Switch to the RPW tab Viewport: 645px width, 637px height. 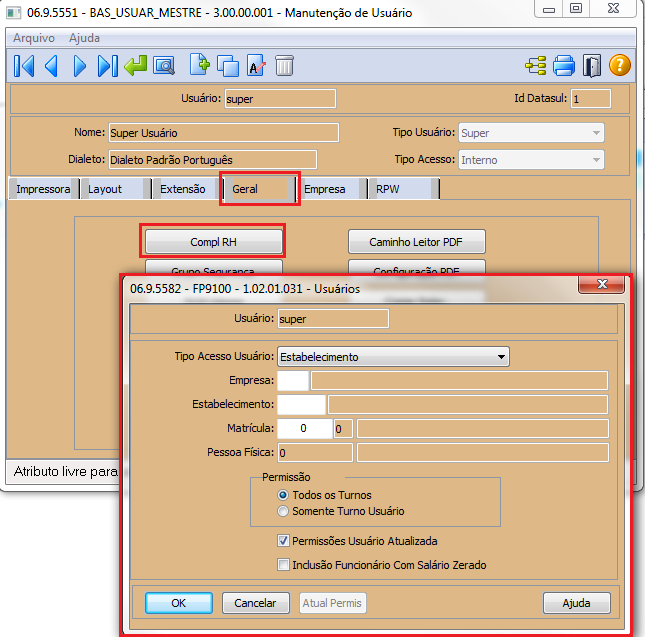pos(403,189)
